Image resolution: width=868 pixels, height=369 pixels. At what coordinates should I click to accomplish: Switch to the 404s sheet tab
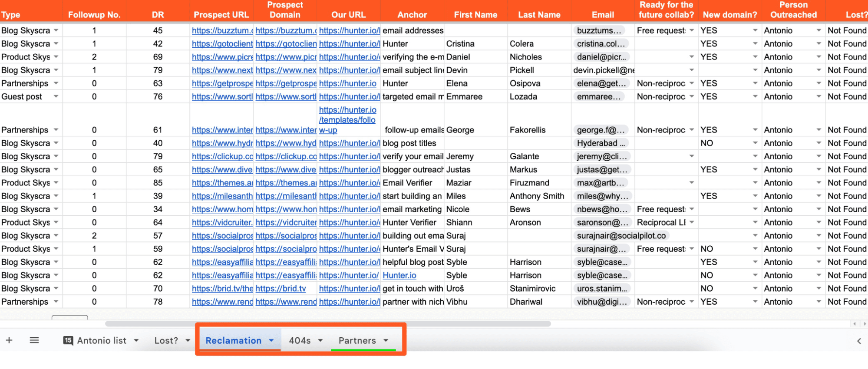(x=300, y=341)
